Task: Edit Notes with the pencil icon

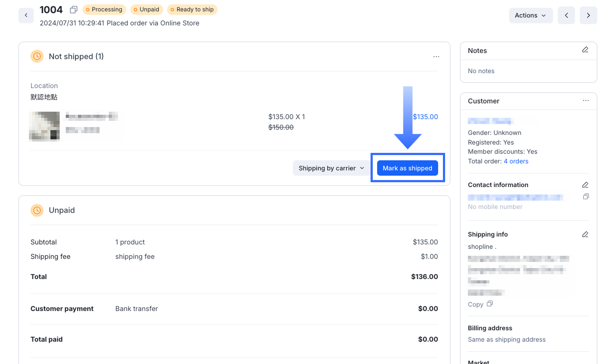Action: (585, 50)
